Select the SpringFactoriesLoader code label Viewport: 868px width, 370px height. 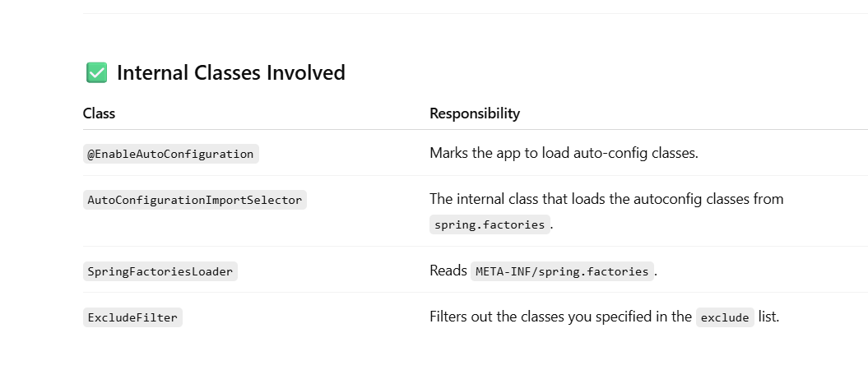point(160,271)
